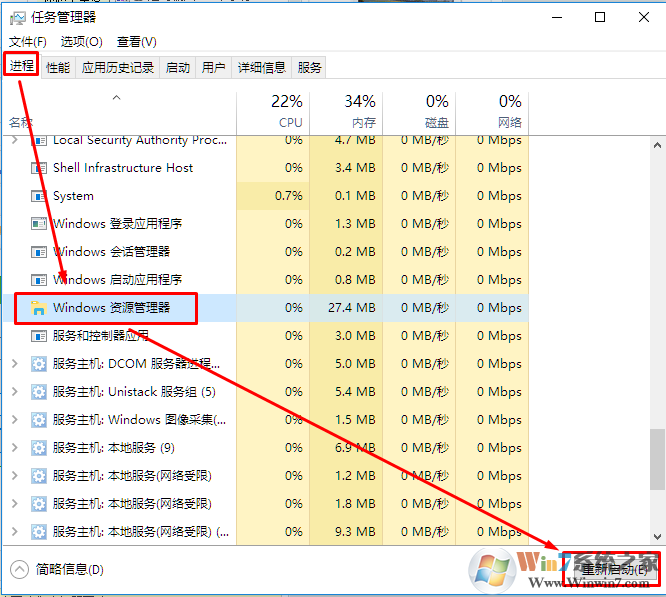Click the gear icon for Windows 图像采集
Viewport: 666px width, 597px height.
39,420
